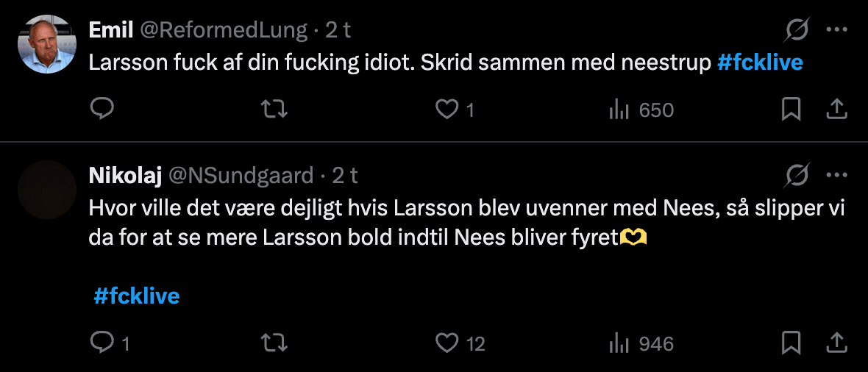Viewport: 868px width, 372px height.
Task: Open Grok icon on Nikolaj's tweet
Action: pos(797,176)
